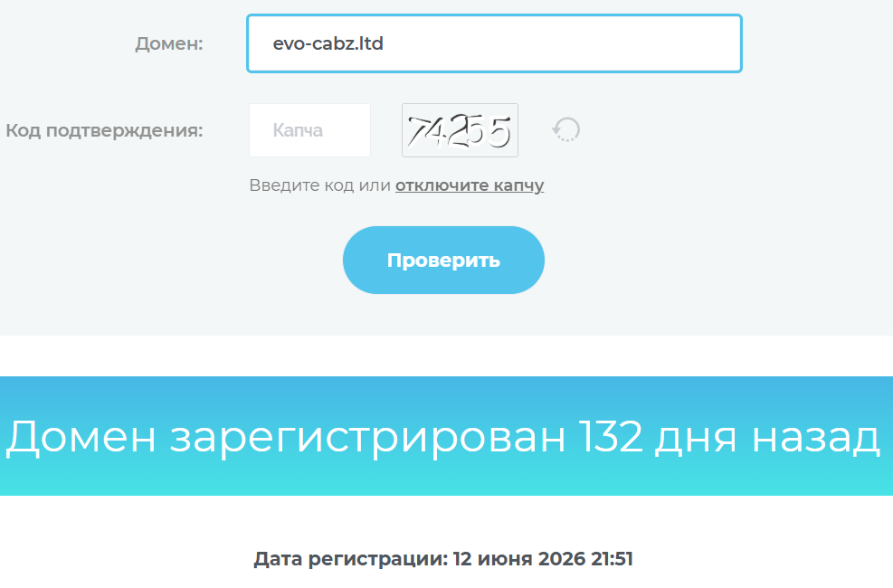Click the banner heading Домен зарегистрирован
Viewport: 893px width, 588px height.
coord(286,437)
